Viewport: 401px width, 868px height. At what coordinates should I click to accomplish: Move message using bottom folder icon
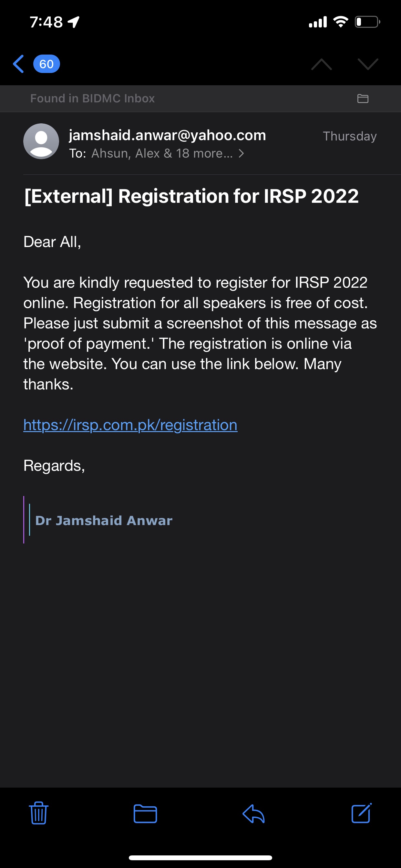click(x=145, y=814)
